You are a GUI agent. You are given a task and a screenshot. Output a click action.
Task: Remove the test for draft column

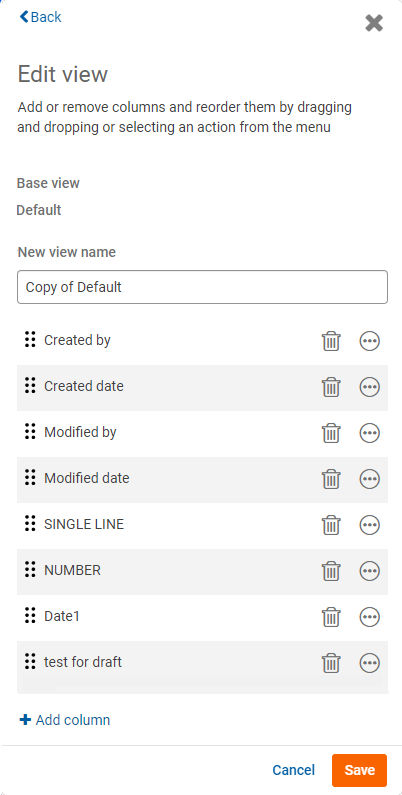pyautogui.click(x=331, y=663)
